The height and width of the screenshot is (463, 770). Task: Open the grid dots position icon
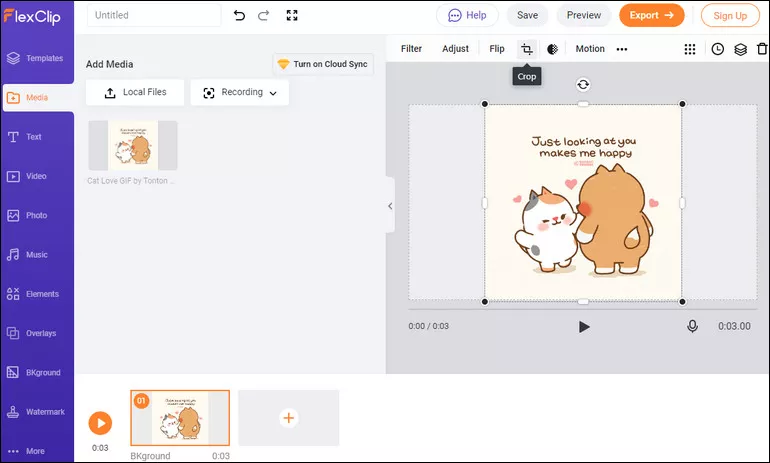point(690,49)
